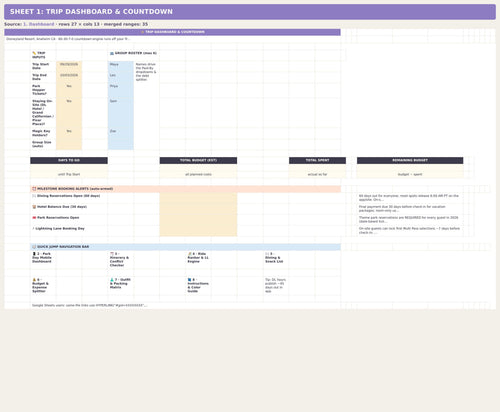
Task: Click the 'Tip: DL hours publish' note cell
Action: 275,285
